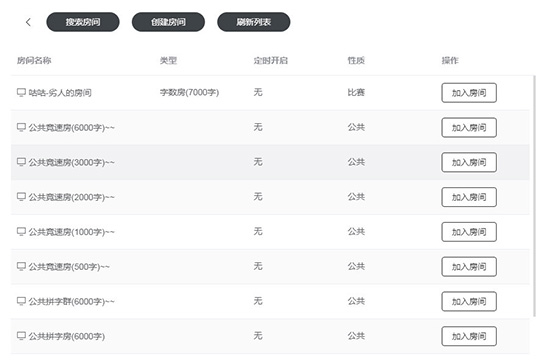
Task: Join the 公共拼字房(6000字) room
Action: click(x=469, y=336)
